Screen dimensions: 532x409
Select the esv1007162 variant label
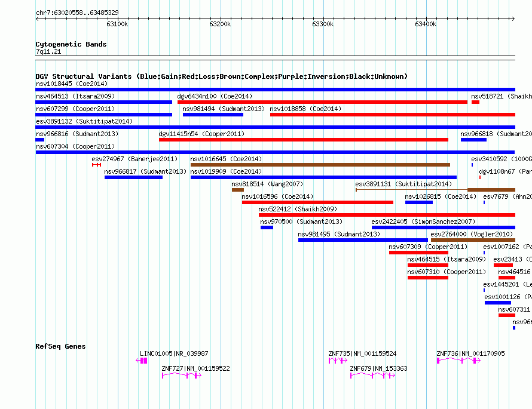(507, 247)
